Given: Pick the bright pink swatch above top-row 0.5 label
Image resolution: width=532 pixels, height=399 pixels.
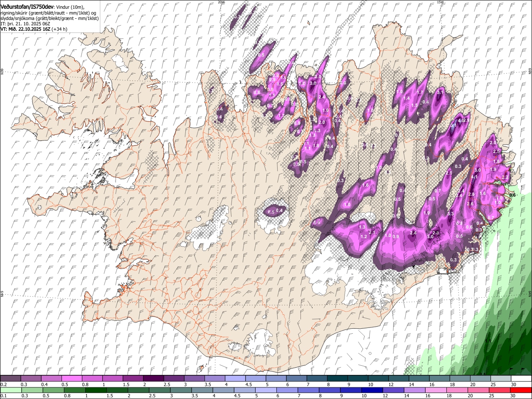Looking at the screenshot, I should tap(71, 379).
